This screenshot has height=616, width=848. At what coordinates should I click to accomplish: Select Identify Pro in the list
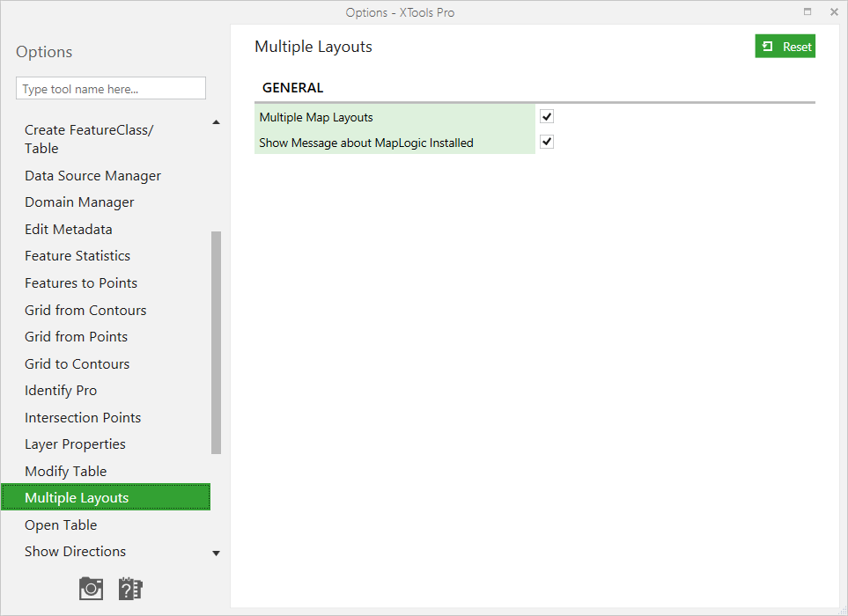coord(61,390)
